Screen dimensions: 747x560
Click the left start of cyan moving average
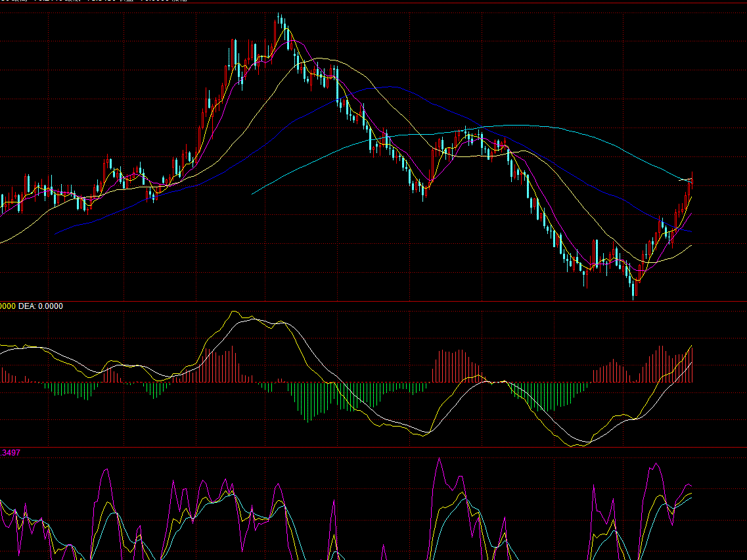253,194
